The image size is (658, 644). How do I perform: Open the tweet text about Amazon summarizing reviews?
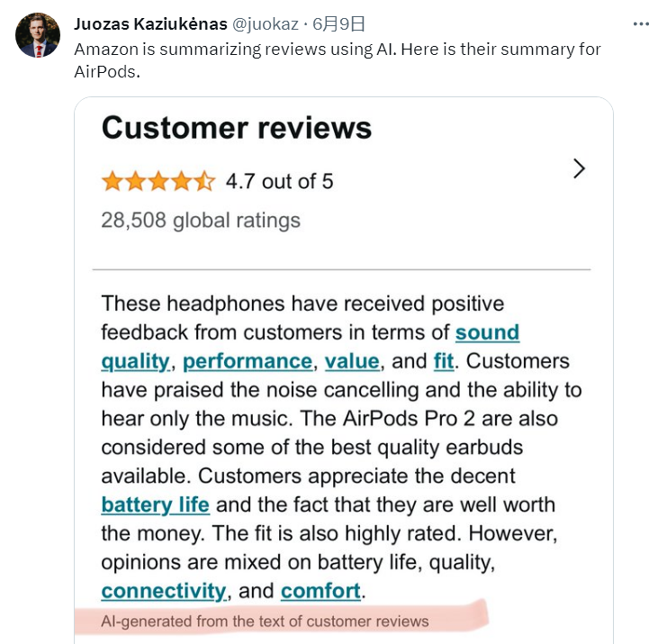point(338,60)
